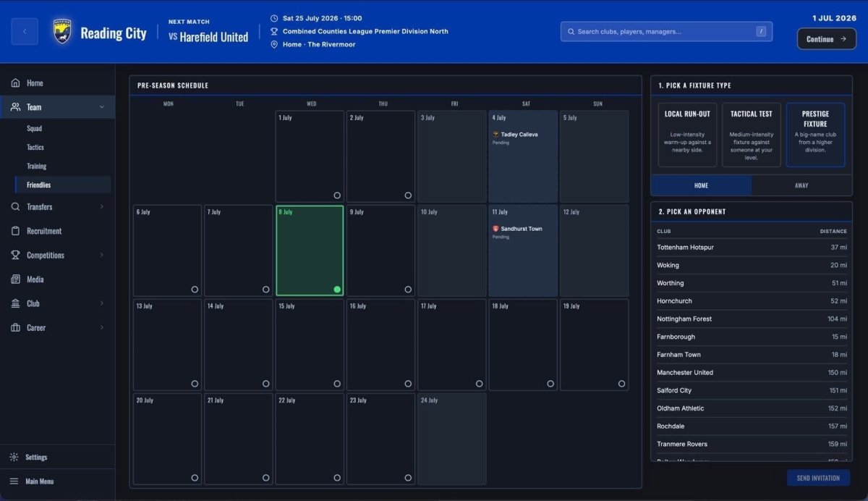Select Rochdale as opponent
Screen dimensions: 868x501
(752, 426)
